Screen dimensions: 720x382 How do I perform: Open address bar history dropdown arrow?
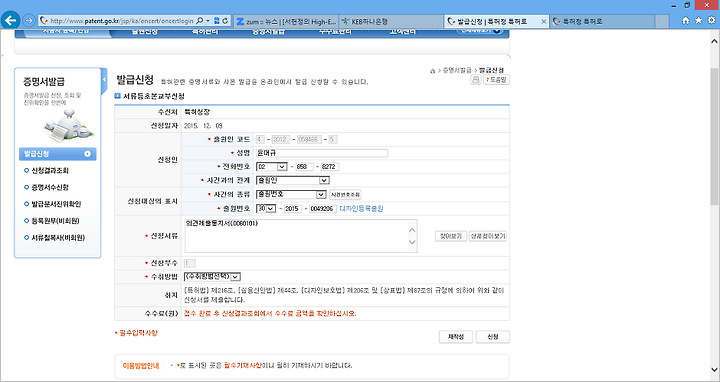(x=208, y=21)
